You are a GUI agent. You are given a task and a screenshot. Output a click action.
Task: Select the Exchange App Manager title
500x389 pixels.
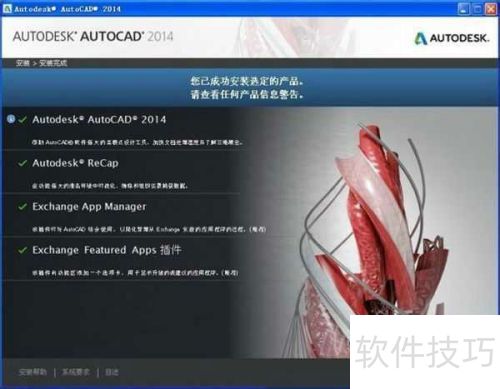(x=89, y=207)
